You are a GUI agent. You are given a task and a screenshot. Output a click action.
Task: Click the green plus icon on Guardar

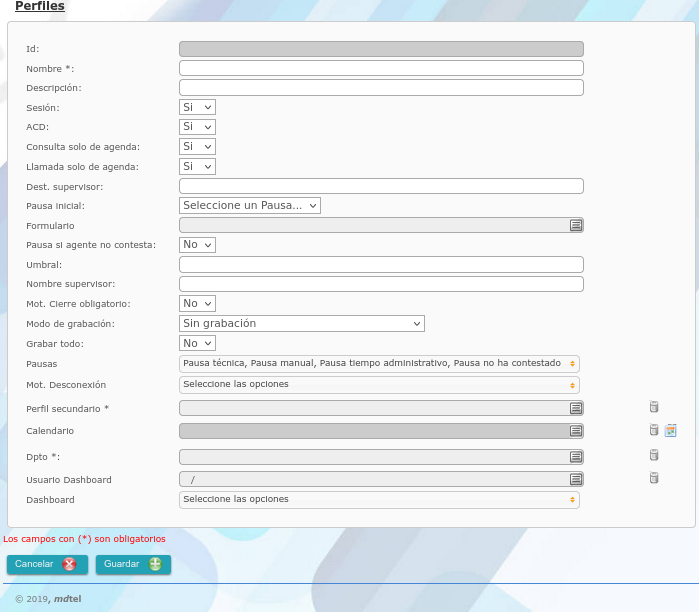point(155,564)
